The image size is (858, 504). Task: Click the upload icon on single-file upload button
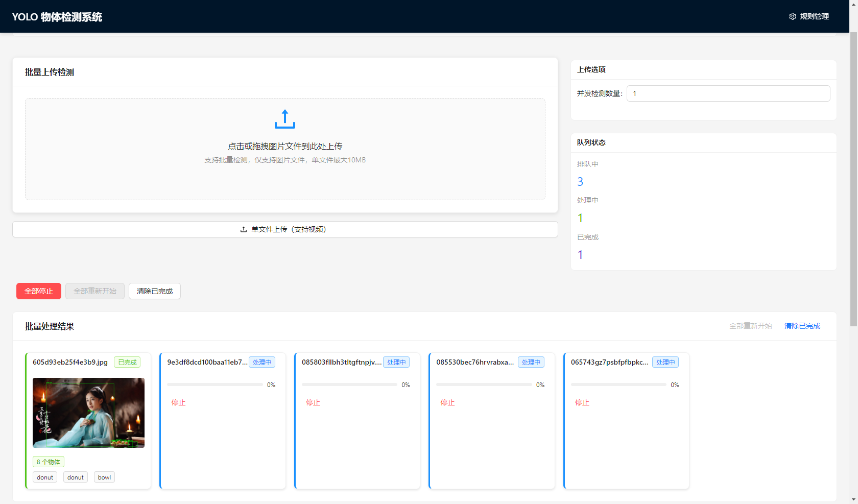[x=244, y=229]
